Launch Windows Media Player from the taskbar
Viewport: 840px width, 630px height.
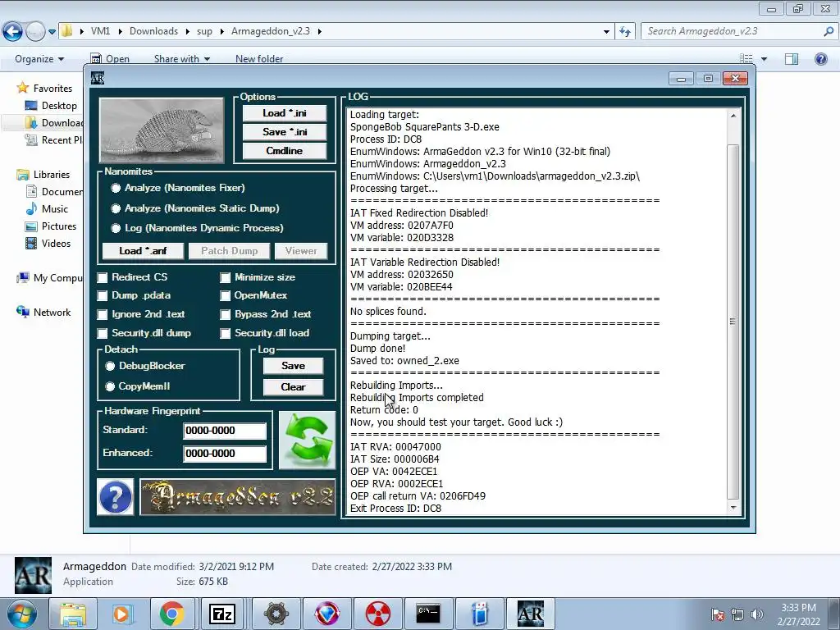click(x=121, y=614)
